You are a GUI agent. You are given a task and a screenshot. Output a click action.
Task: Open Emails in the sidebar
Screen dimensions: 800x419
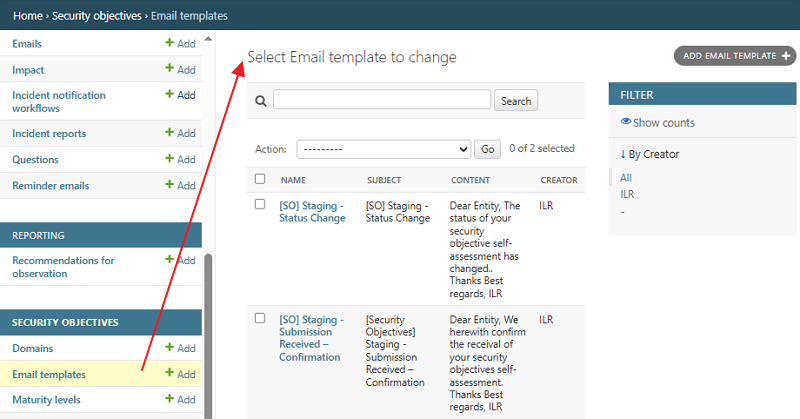pos(27,44)
